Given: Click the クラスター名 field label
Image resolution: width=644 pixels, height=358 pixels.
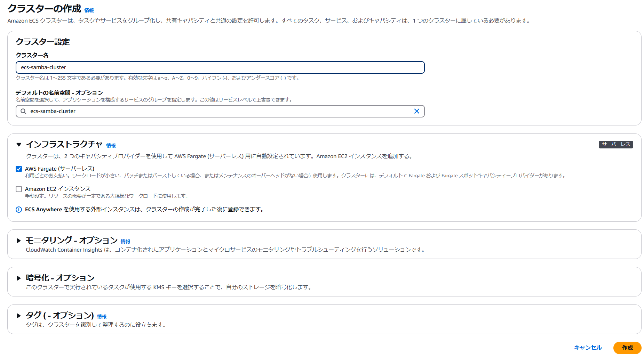Looking at the screenshot, I should [x=32, y=55].
